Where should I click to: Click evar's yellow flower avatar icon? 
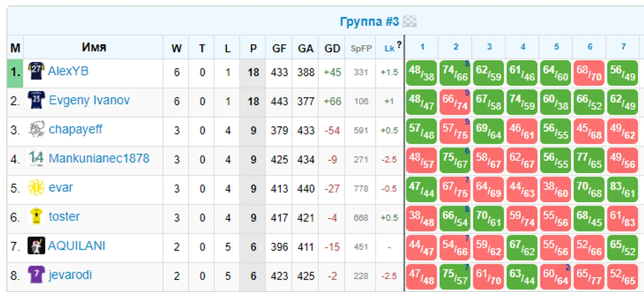coord(36,187)
